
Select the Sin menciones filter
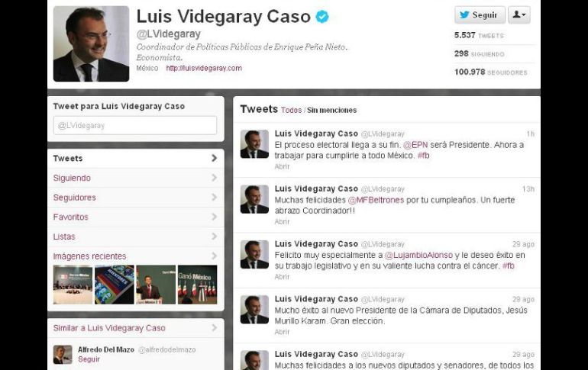332,110
